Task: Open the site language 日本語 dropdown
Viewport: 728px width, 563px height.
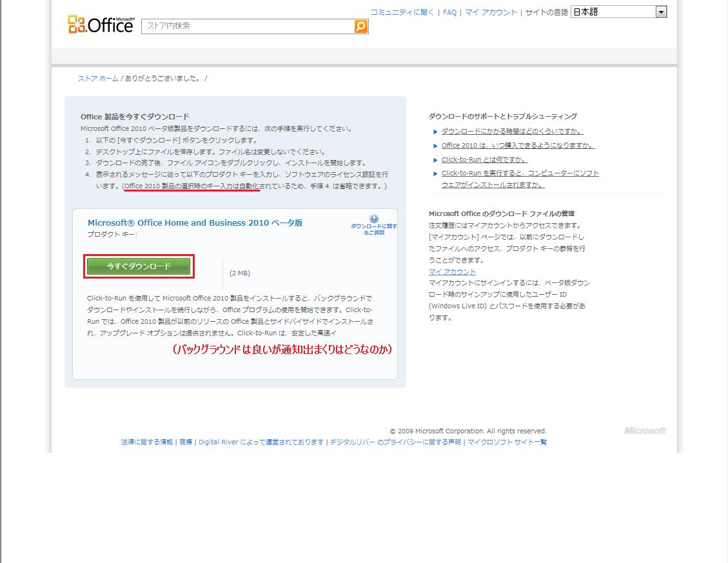Action: [x=619, y=12]
